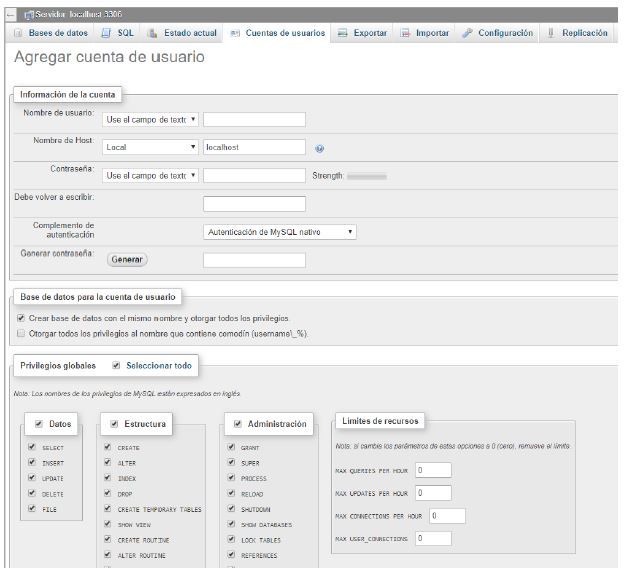Click the generated password text field
The height and width of the screenshot is (574, 624).
[254, 260]
